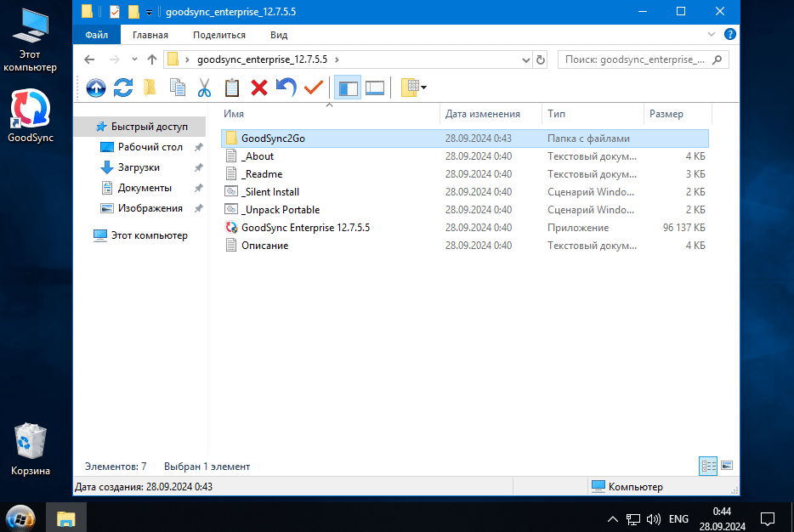Expand the ribbon with the chevron
This screenshot has width=794, height=532.
pos(712,35)
